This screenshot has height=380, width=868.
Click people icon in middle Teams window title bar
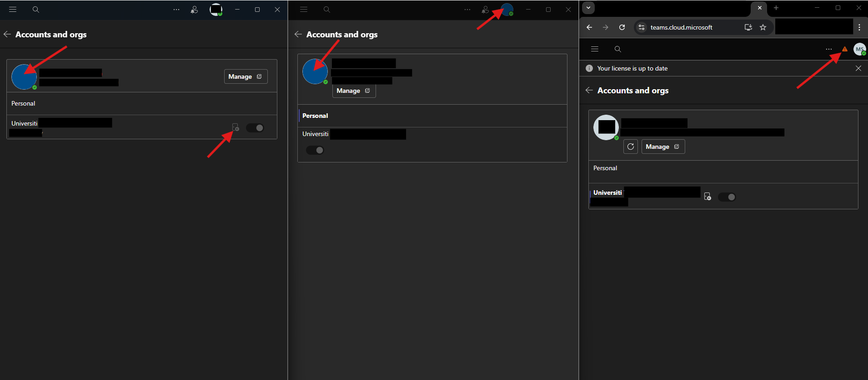[x=485, y=10]
